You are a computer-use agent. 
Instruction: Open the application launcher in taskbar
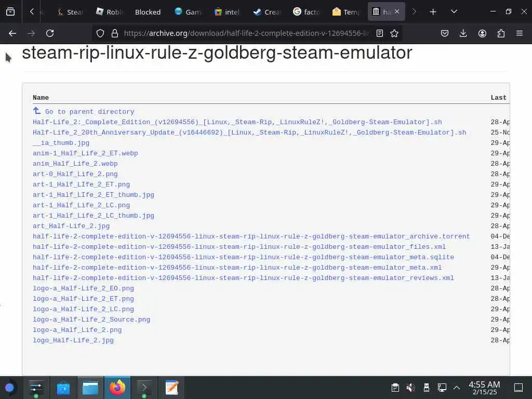click(x=9, y=388)
